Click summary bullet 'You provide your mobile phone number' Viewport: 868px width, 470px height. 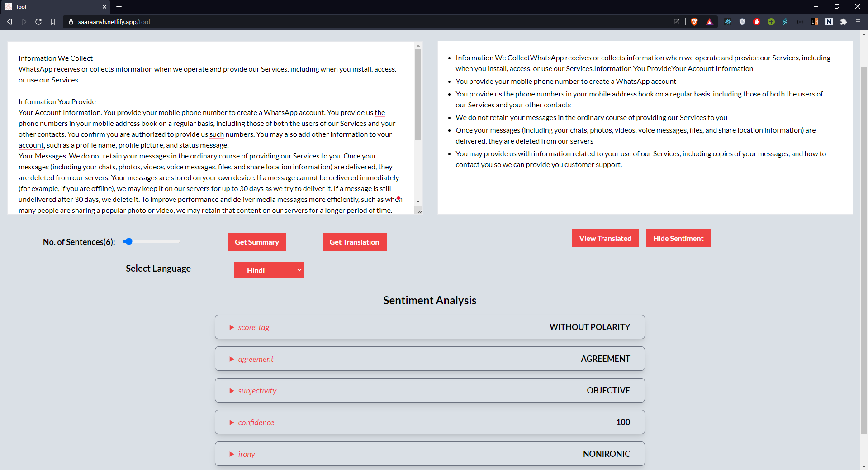coord(566,82)
